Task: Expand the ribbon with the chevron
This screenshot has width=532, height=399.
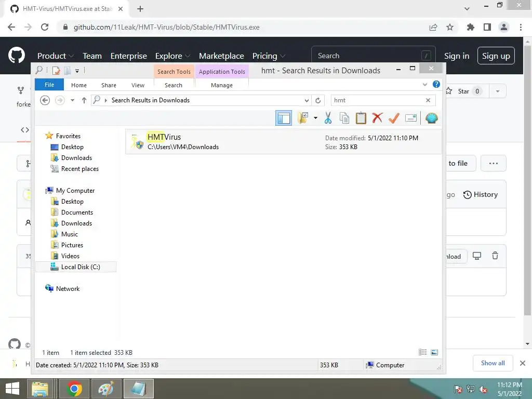Action: click(425, 85)
